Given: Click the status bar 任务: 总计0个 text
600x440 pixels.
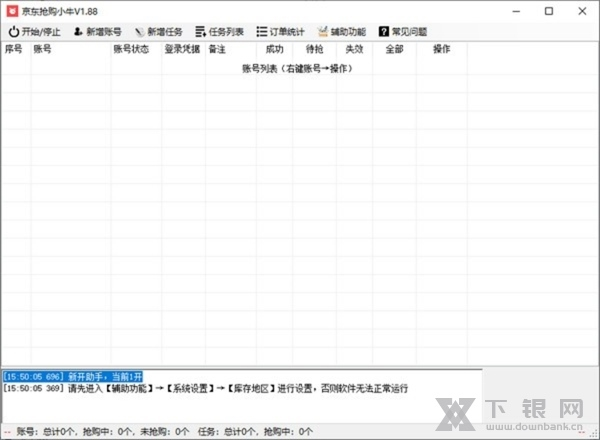Looking at the screenshot, I should [228, 432].
